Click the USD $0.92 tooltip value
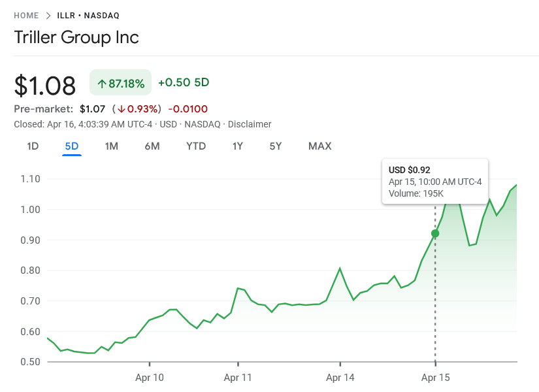This screenshot has height=392, width=539. (410, 170)
